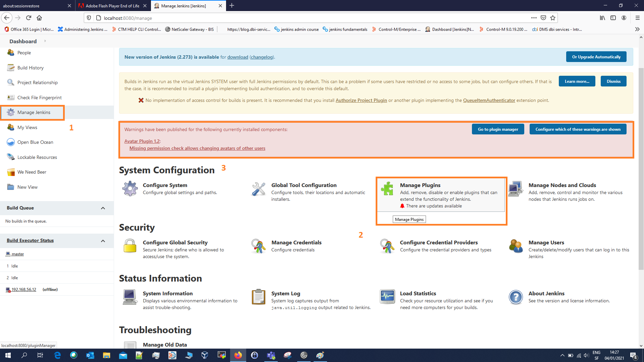Bookmark this page with the star icon
This screenshot has height=362, width=644.
click(x=553, y=18)
